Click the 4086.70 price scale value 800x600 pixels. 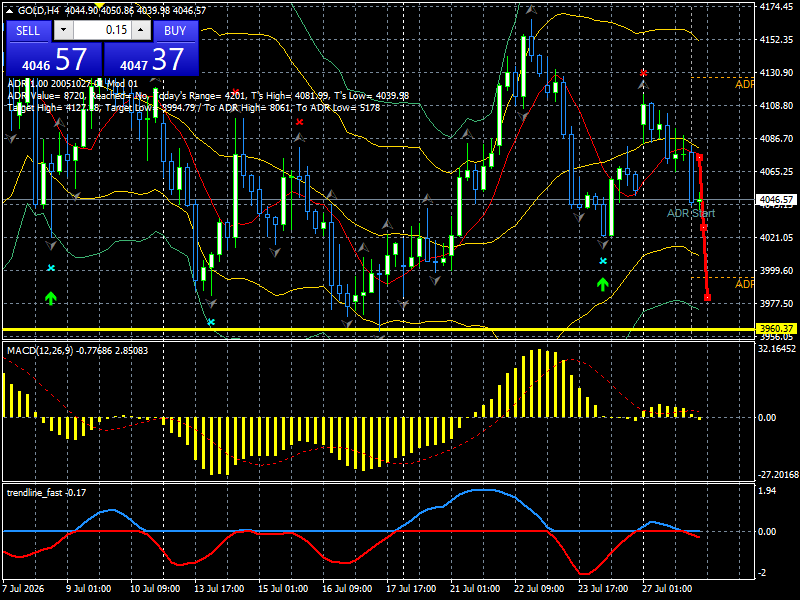(x=776, y=138)
